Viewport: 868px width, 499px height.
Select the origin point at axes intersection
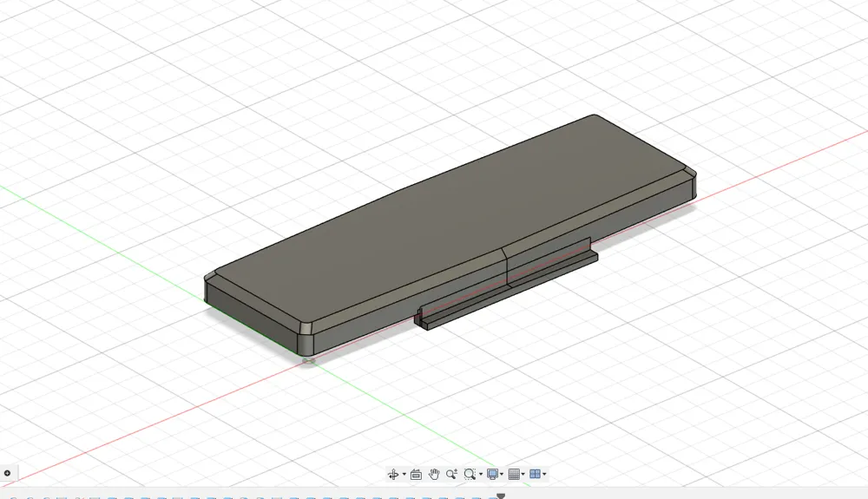pos(308,361)
